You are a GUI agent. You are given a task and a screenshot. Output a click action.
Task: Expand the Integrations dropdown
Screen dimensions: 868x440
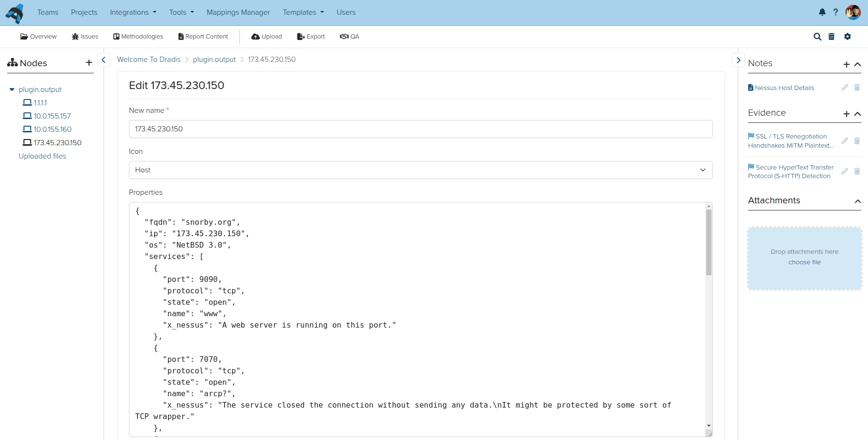[x=133, y=12]
